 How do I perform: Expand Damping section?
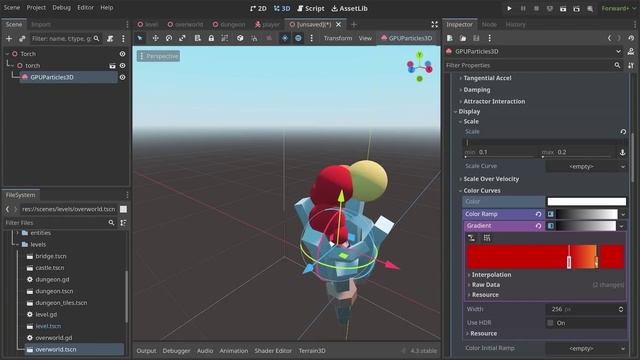pyautogui.click(x=476, y=89)
